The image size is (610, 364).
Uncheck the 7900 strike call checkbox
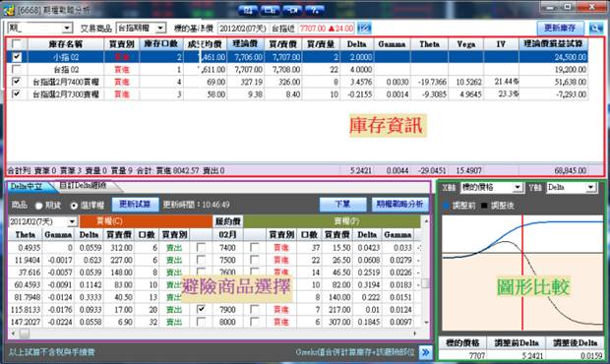pos(201,309)
